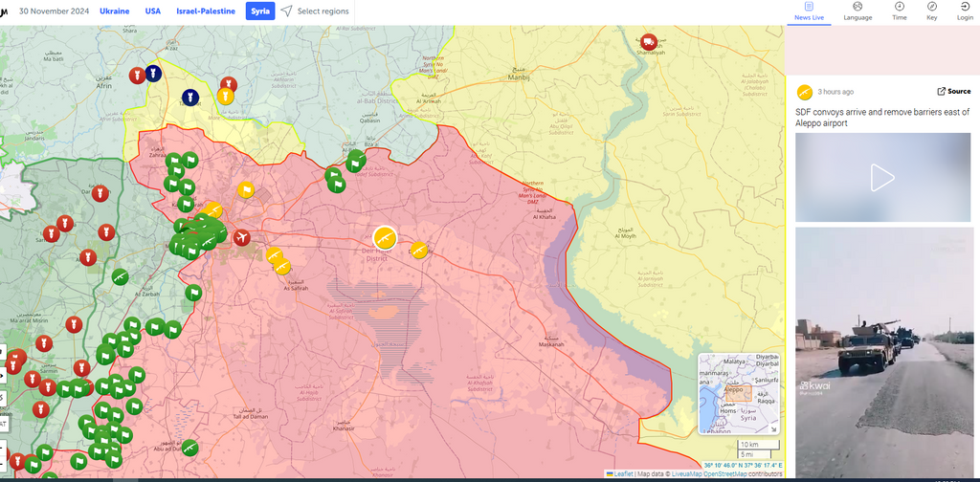Click the green rifle marker at Abu ad Duhur

[190, 447]
